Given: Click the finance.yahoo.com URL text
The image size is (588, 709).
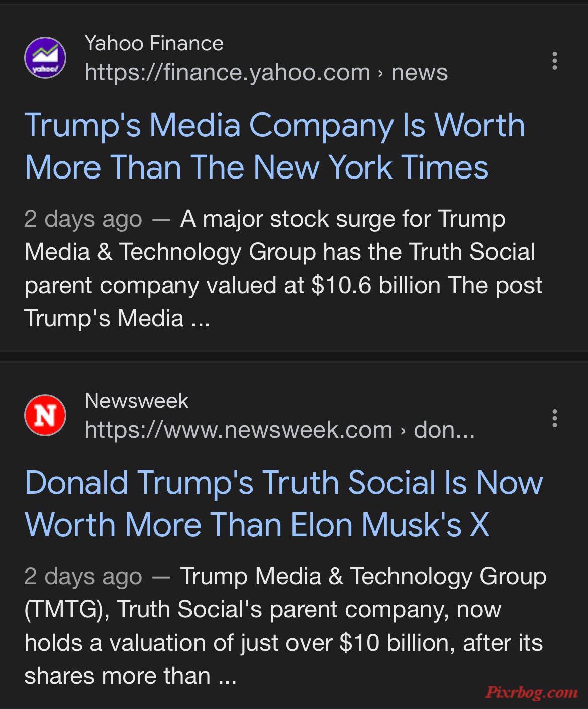Looking at the screenshot, I should click(x=227, y=72).
